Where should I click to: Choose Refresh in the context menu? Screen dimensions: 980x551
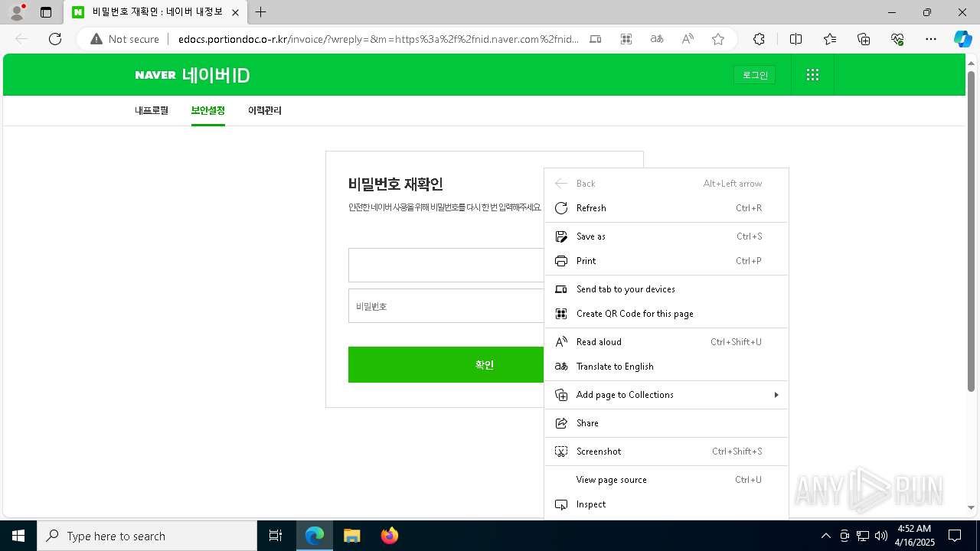pyautogui.click(x=666, y=208)
